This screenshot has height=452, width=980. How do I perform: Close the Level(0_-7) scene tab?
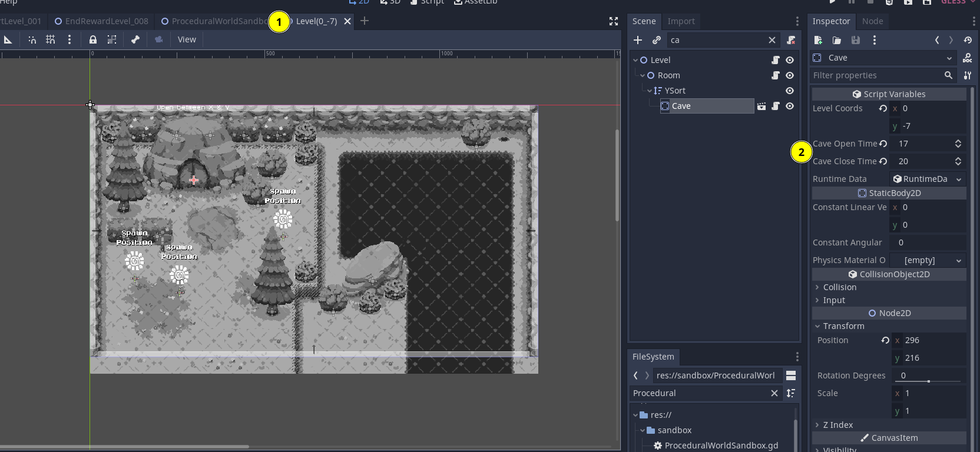(x=347, y=21)
